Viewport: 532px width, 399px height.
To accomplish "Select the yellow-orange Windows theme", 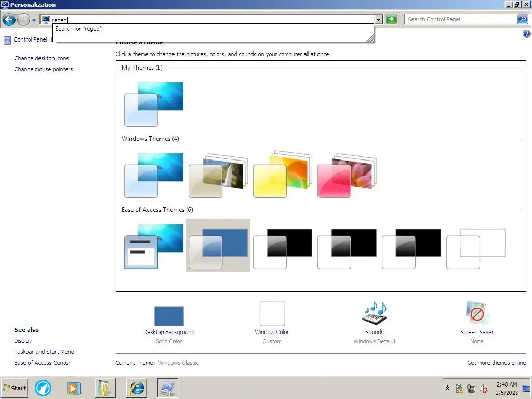I will 283,175.
